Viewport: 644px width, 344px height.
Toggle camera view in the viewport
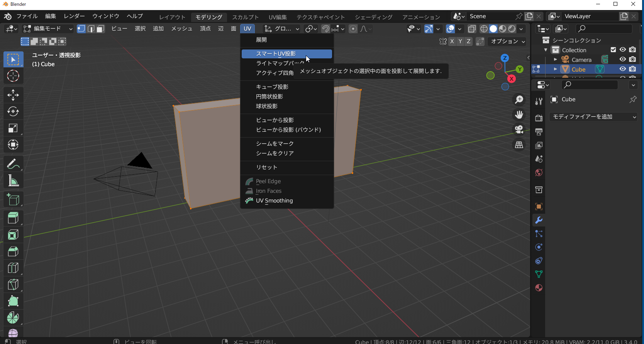click(x=519, y=129)
